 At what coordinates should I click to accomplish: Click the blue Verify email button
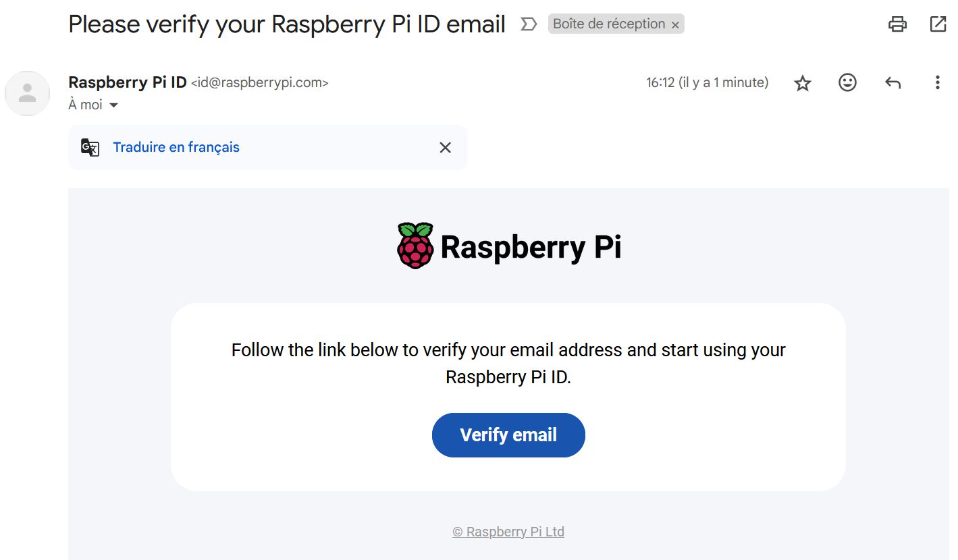(x=508, y=435)
